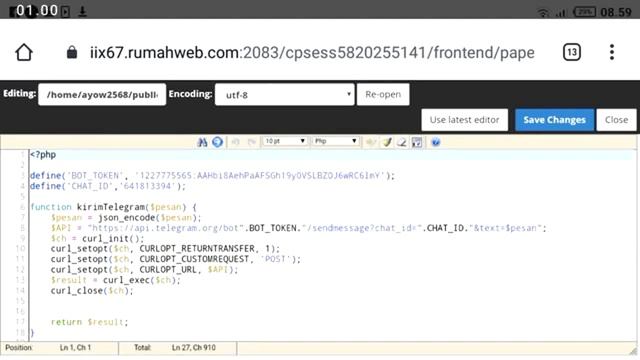Viewport: 640px width, 360px height.
Task: Click the change tab mode icon
Action: point(371,142)
